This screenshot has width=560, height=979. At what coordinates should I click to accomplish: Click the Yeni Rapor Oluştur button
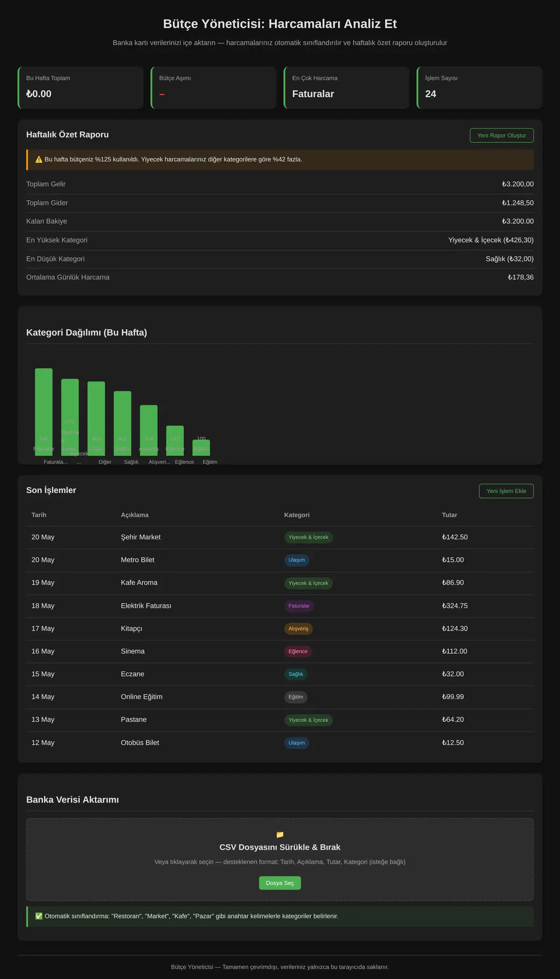502,135
